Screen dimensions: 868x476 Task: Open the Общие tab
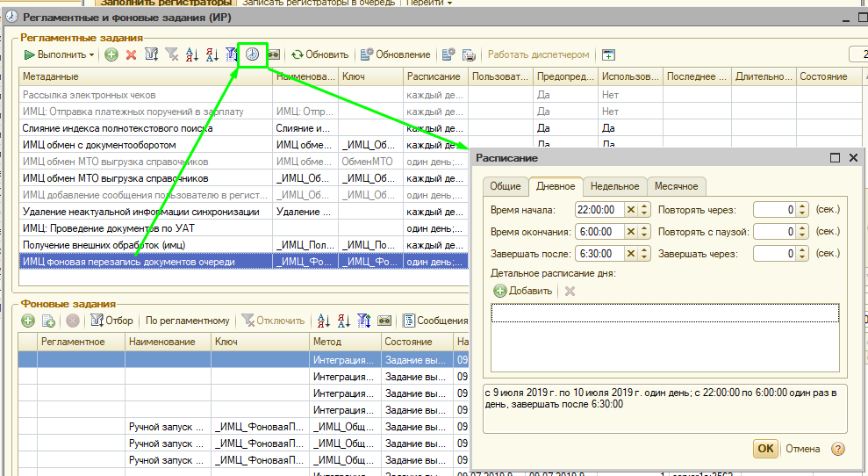point(505,186)
